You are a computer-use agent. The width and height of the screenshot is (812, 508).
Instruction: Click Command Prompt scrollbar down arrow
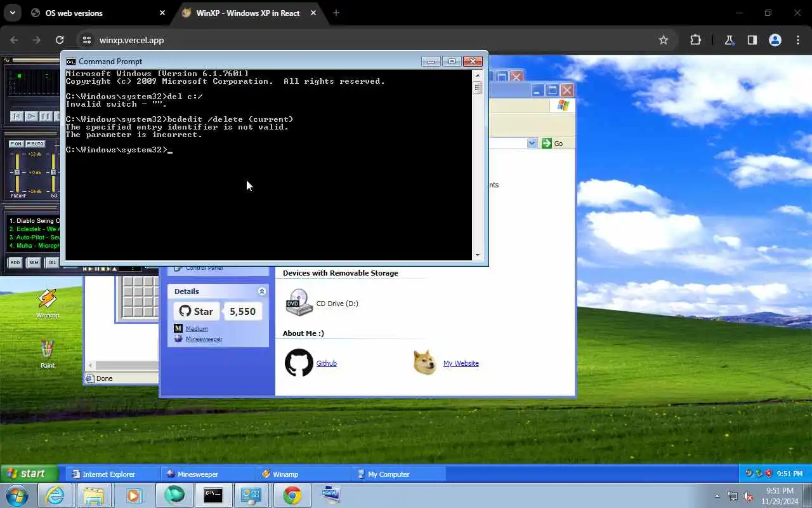coord(478,255)
